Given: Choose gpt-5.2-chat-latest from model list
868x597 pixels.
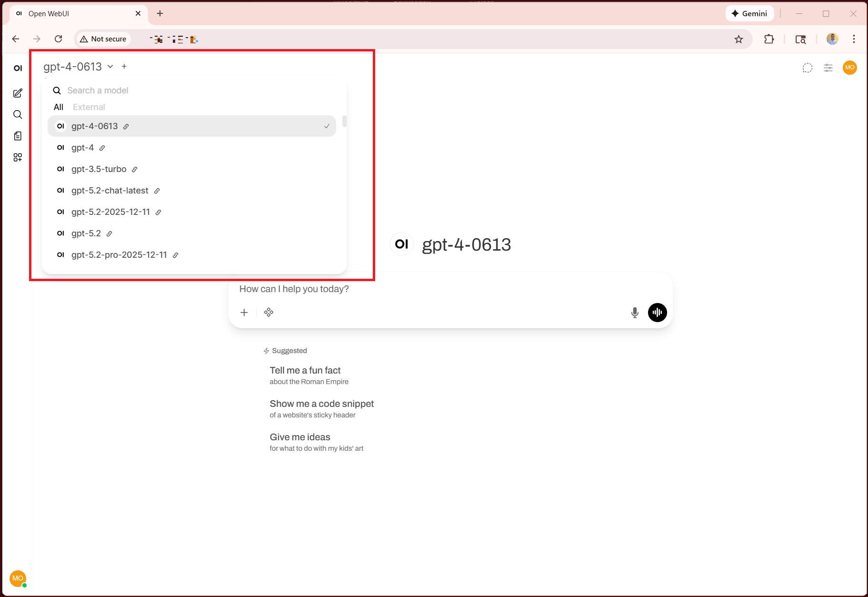Looking at the screenshot, I should click(110, 191).
